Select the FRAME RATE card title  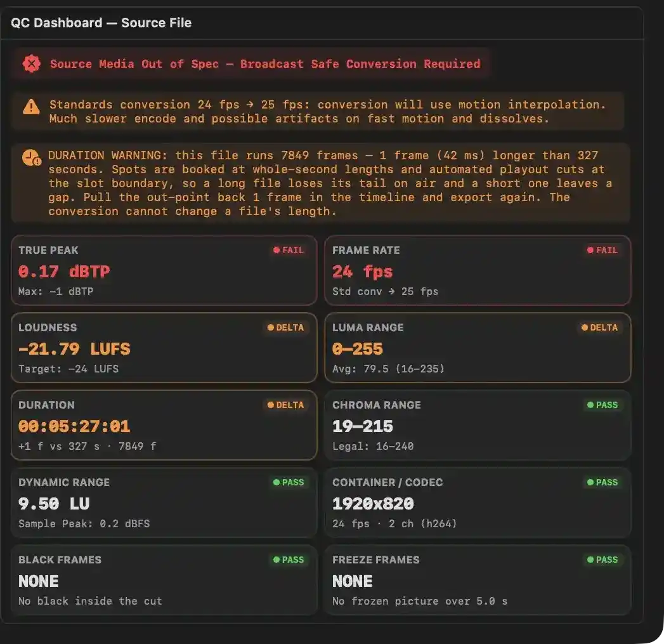coord(367,251)
